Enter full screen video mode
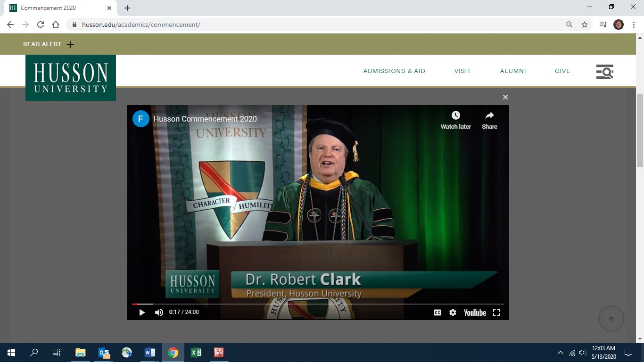 point(496,313)
